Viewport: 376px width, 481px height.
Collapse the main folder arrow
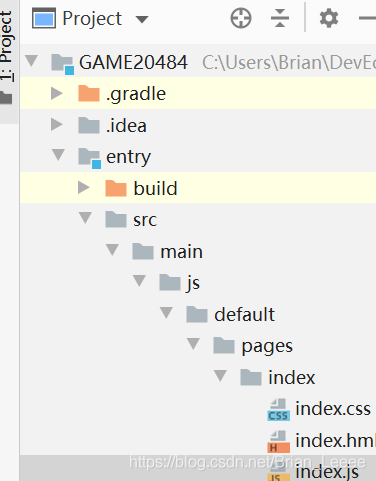pos(112,250)
